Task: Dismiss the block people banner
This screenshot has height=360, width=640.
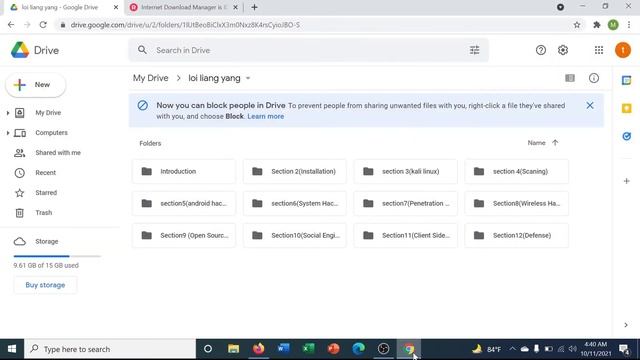Action: click(590, 105)
